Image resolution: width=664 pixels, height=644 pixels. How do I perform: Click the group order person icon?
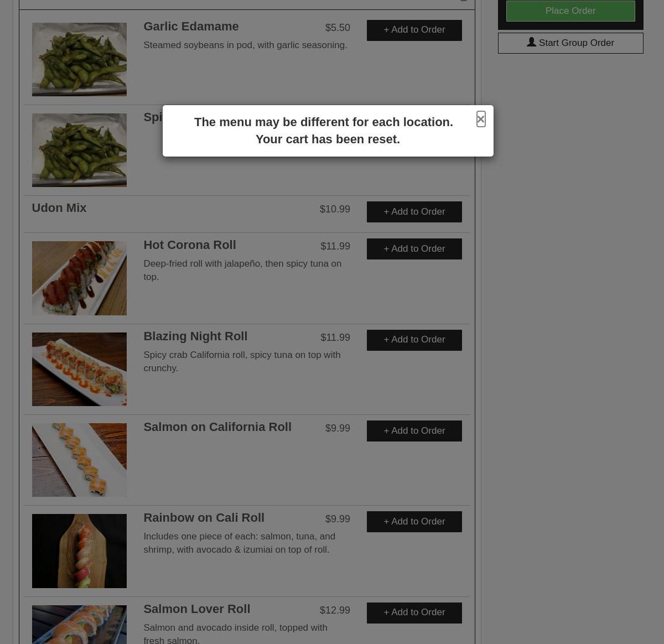pos(531,42)
